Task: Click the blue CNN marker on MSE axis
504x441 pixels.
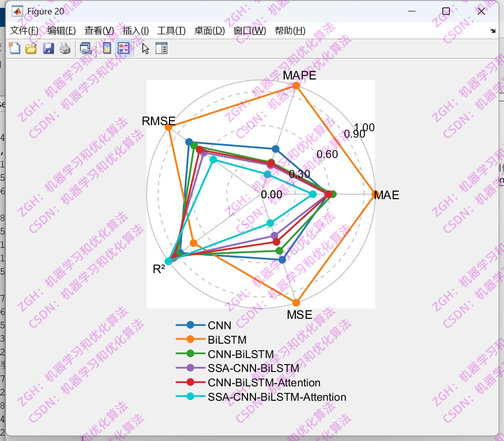Action: point(282,260)
